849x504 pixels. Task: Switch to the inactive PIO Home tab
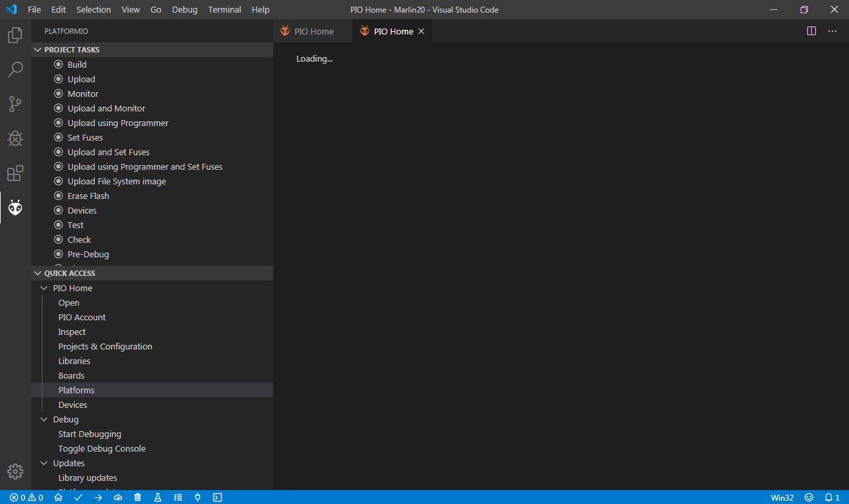point(312,31)
